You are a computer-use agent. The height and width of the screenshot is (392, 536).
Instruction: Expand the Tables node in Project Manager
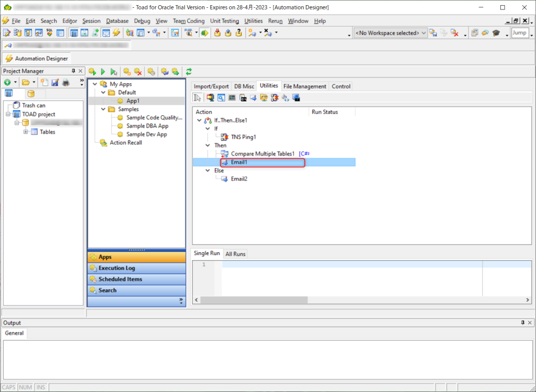point(26,132)
